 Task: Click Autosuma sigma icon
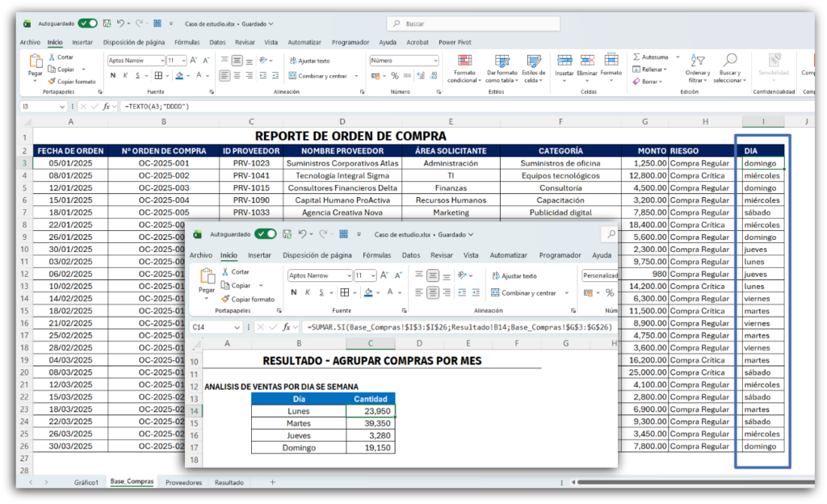(x=636, y=57)
